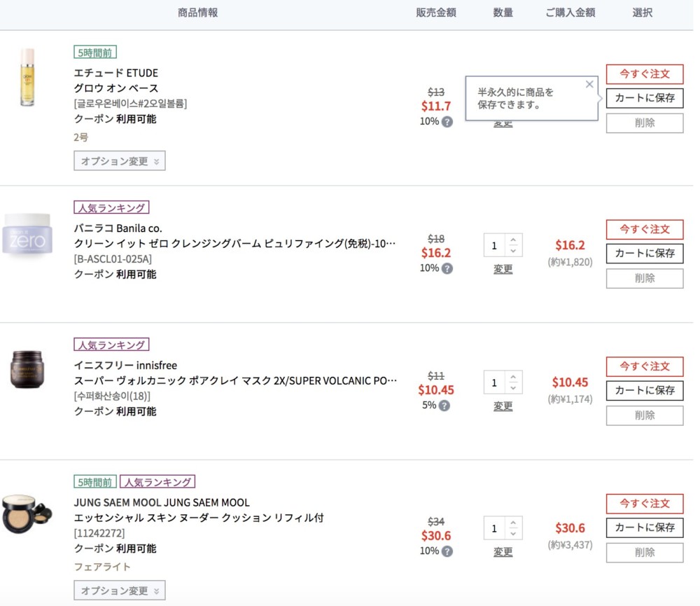Open JUNG SAEM MOOL product title

162,503
